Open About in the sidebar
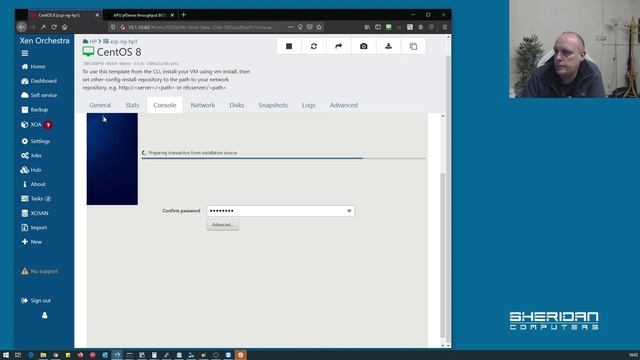Viewport: 640px width, 360px height. click(33, 184)
